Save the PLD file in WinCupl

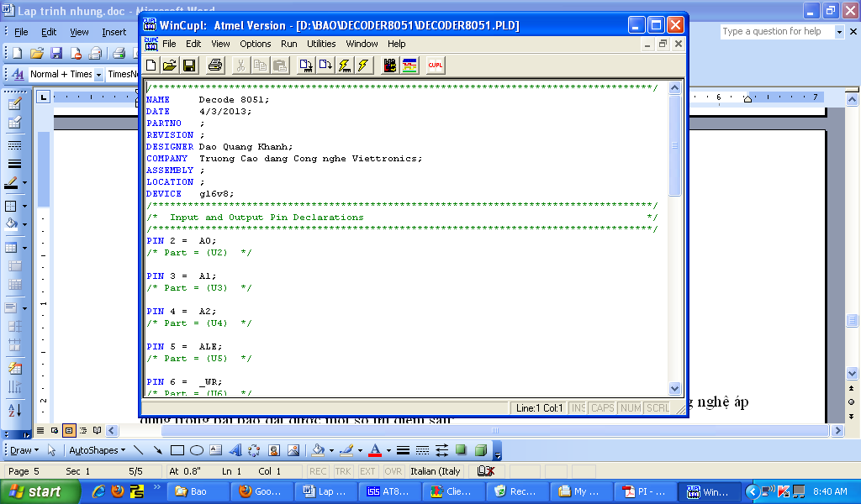pos(189,66)
